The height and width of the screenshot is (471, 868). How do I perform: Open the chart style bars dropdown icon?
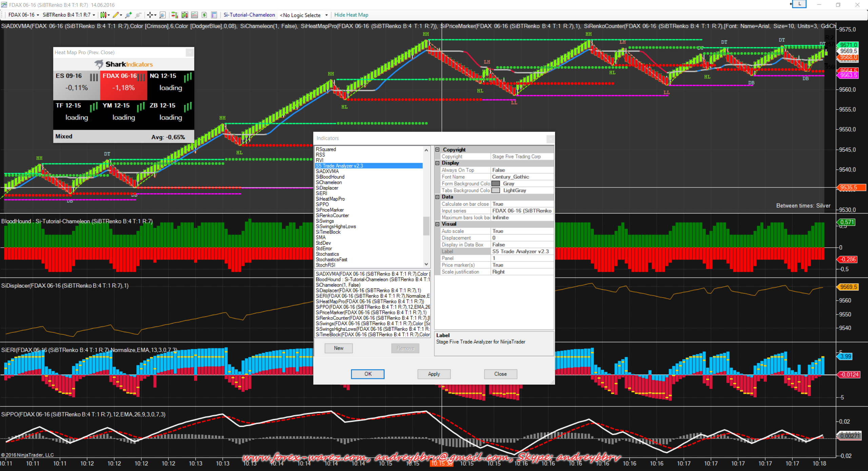coord(104,15)
